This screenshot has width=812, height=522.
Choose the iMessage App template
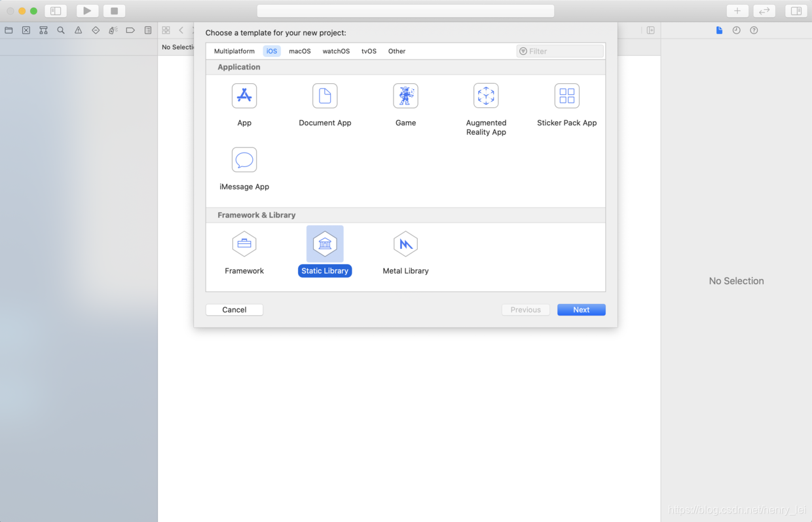(244, 160)
